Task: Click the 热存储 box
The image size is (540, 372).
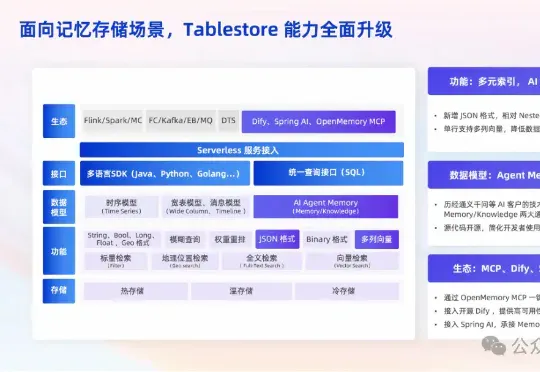Action: [x=136, y=291]
